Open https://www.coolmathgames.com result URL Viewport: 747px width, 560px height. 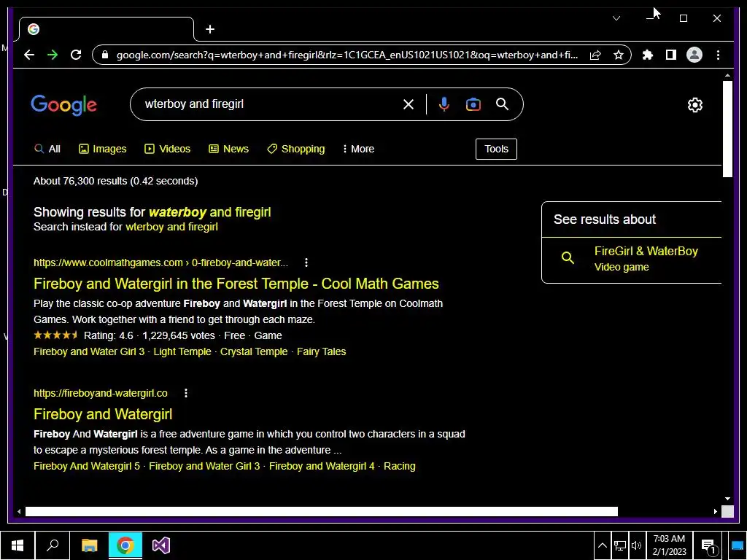coord(160,262)
